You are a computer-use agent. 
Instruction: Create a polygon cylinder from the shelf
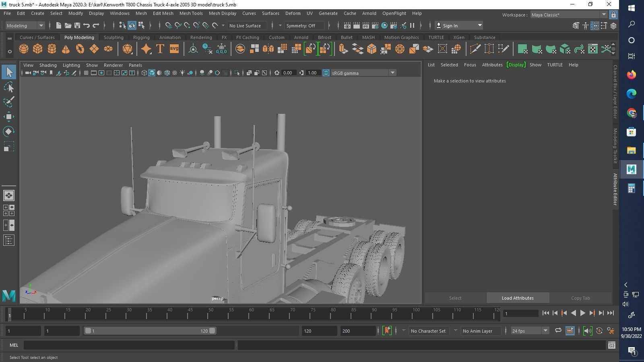[x=52, y=49]
